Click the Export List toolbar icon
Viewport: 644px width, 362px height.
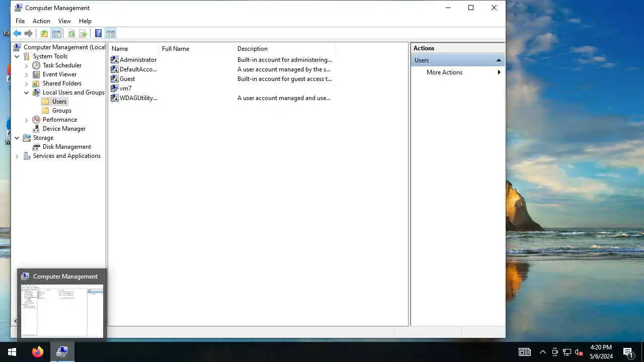(x=83, y=34)
